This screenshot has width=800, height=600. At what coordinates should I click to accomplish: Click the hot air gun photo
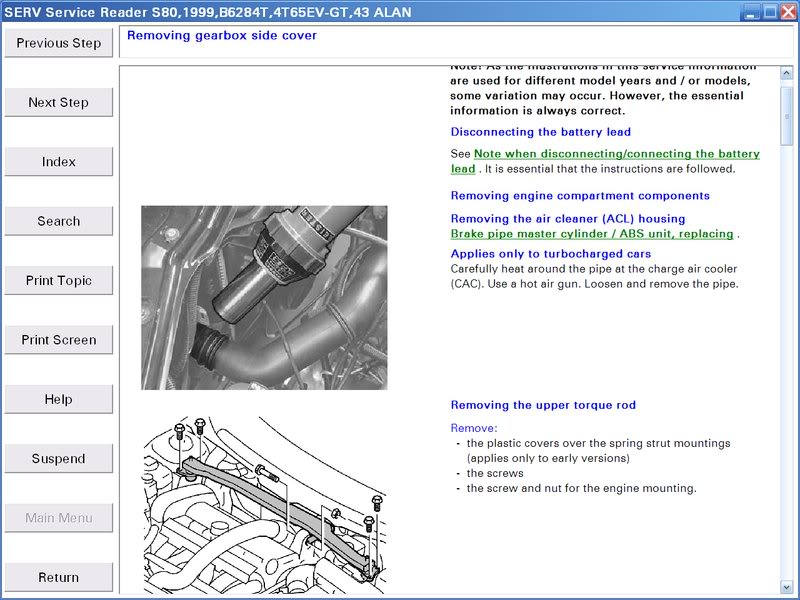[264, 297]
